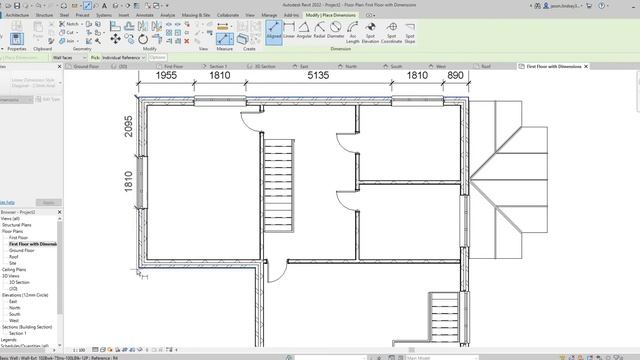
Task: Click the Help question mark icon
Action: tap(602, 6)
